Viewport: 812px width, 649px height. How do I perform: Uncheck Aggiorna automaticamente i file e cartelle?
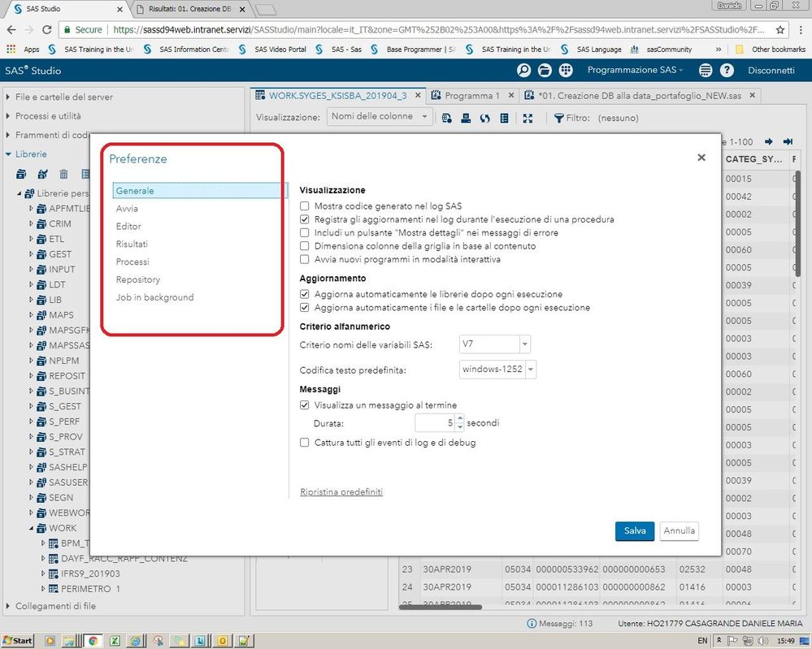click(x=305, y=307)
